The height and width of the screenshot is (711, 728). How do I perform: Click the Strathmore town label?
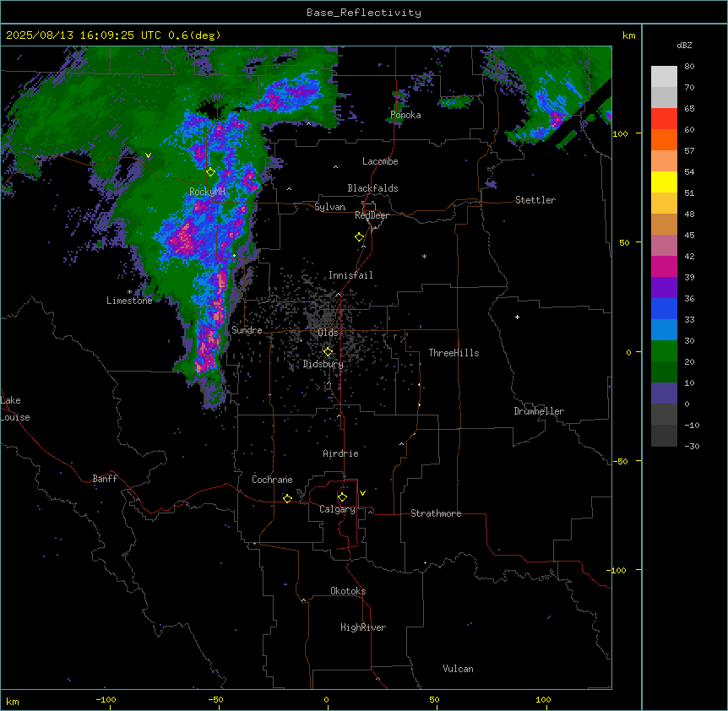[x=436, y=513]
